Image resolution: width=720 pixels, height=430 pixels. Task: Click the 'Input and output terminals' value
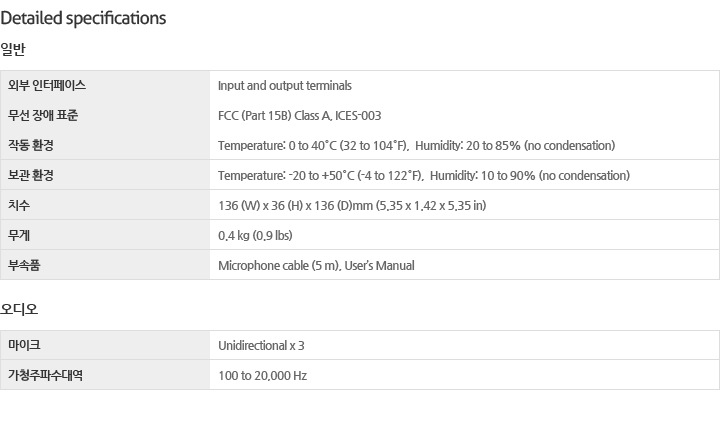(285, 86)
